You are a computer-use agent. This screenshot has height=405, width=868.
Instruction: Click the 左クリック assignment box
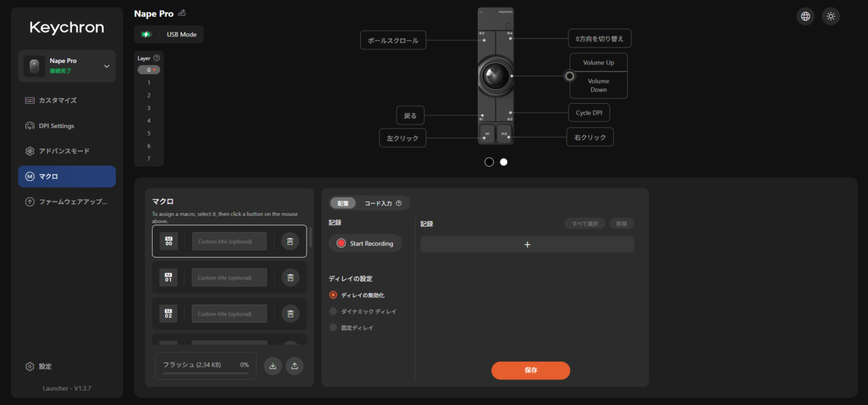click(x=403, y=138)
